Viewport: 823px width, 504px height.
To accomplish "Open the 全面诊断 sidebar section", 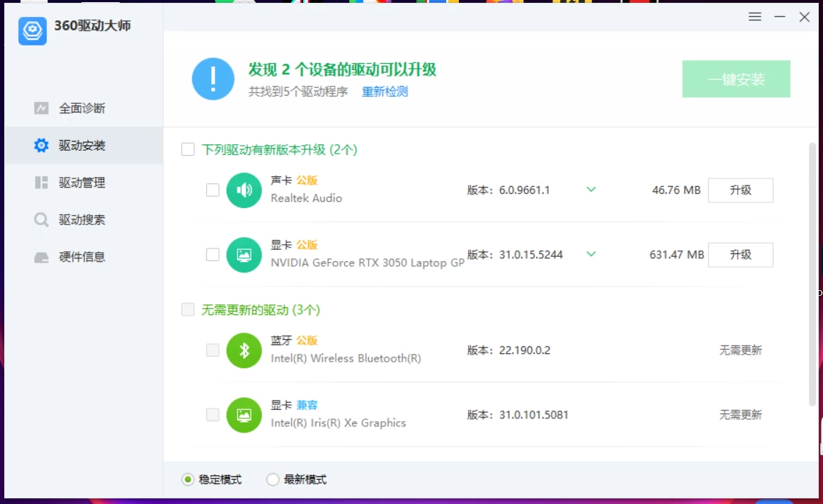I will tap(84, 108).
